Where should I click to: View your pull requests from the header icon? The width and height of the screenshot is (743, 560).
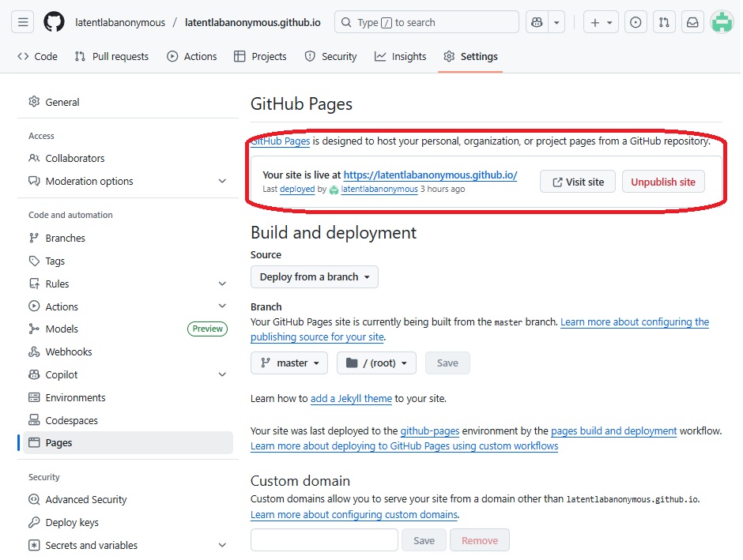coord(664,22)
